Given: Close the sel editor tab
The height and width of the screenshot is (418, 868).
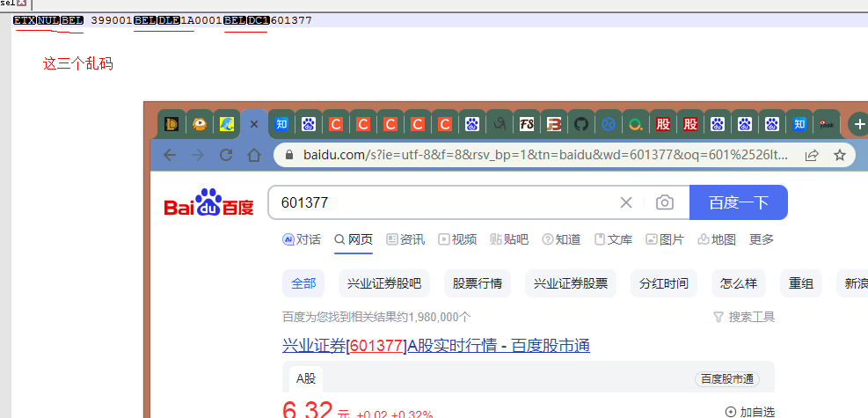Looking at the screenshot, I should 22,3.
